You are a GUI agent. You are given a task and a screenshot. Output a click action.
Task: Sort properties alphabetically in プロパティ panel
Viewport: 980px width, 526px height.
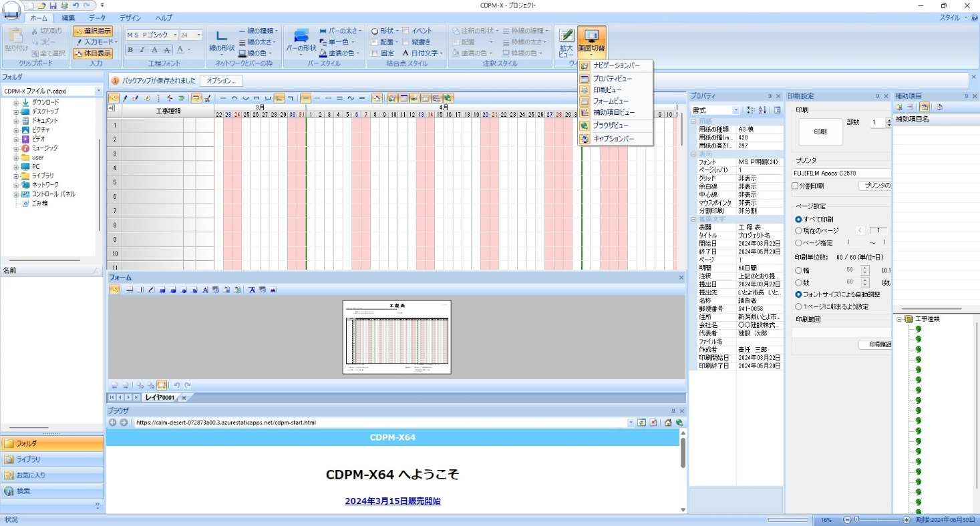pyautogui.click(x=762, y=109)
